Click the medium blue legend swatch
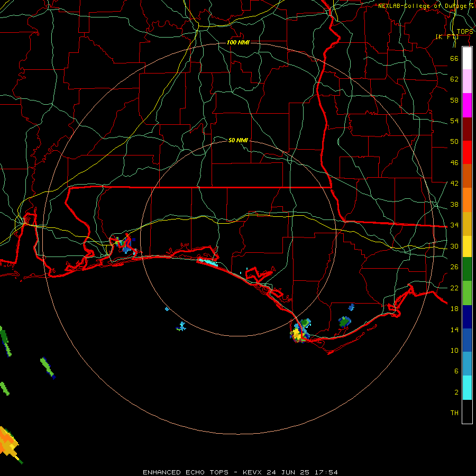476x476 pixels. [x=467, y=340]
